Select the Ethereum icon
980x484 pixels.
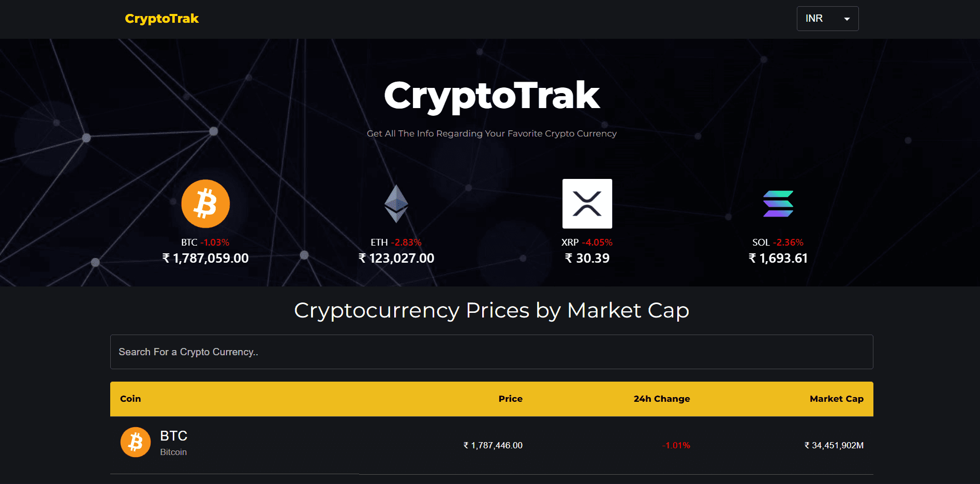point(396,203)
